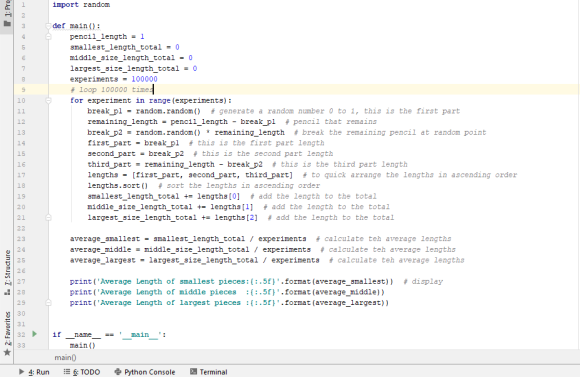
Task: Click 'break_p1 = random.random()' code
Action: coord(144,111)
